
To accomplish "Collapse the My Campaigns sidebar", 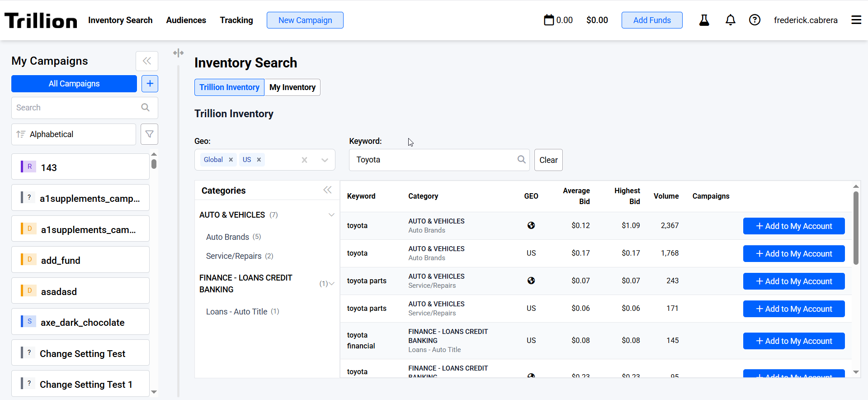I will (x=147, y=61).
